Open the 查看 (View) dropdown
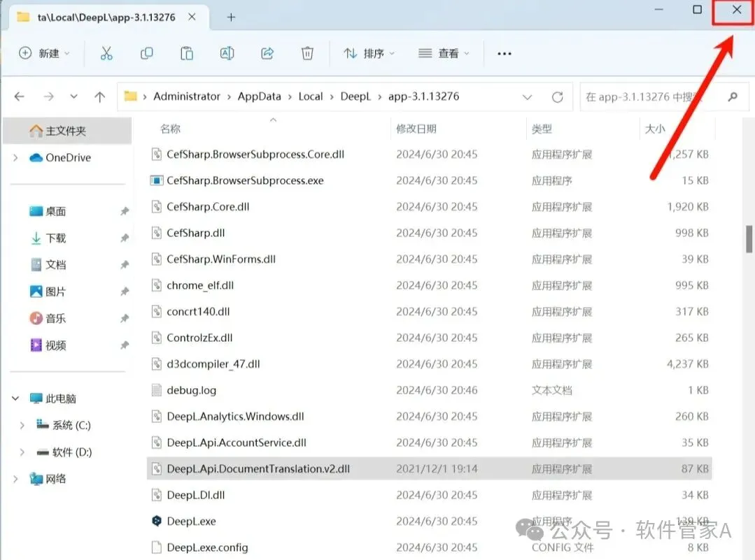This screenshot has height=560, width=755. [444, 53]
